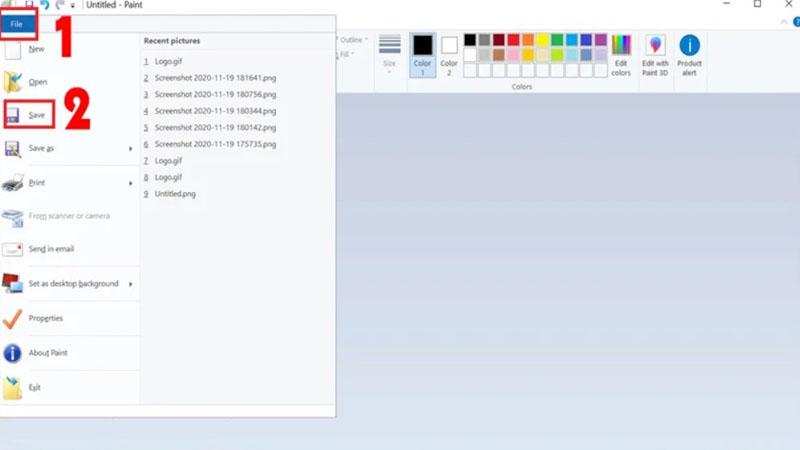Screen dimensions: 800x450
Task: Click the desktop background icon
Action: 12,284
